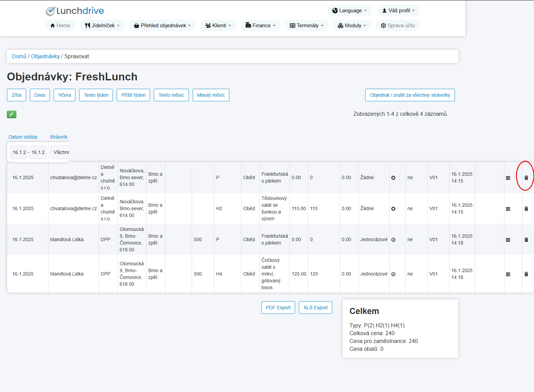534x392 pixels.
Task: Click trash icon for Čočkový salát order
Action: 526,274
